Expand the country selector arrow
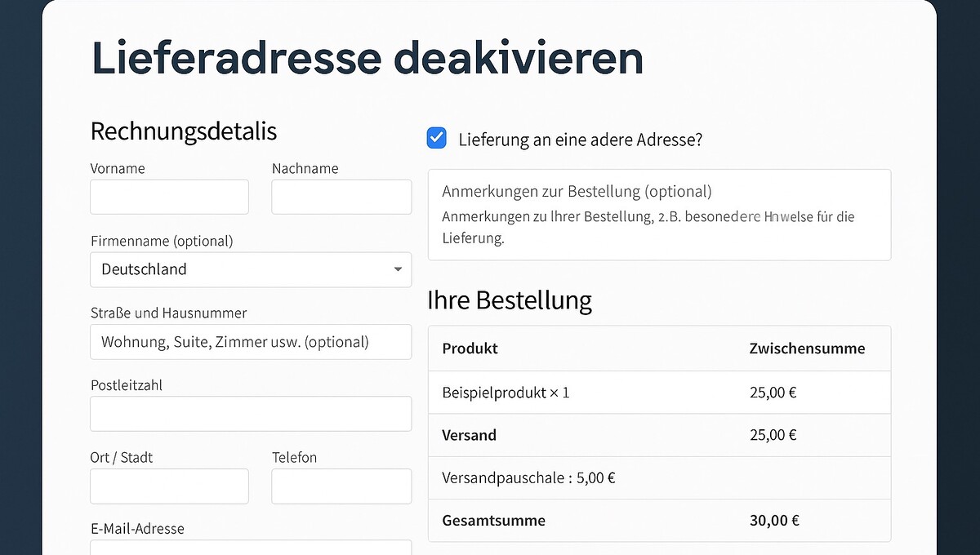 coord(398,269)
